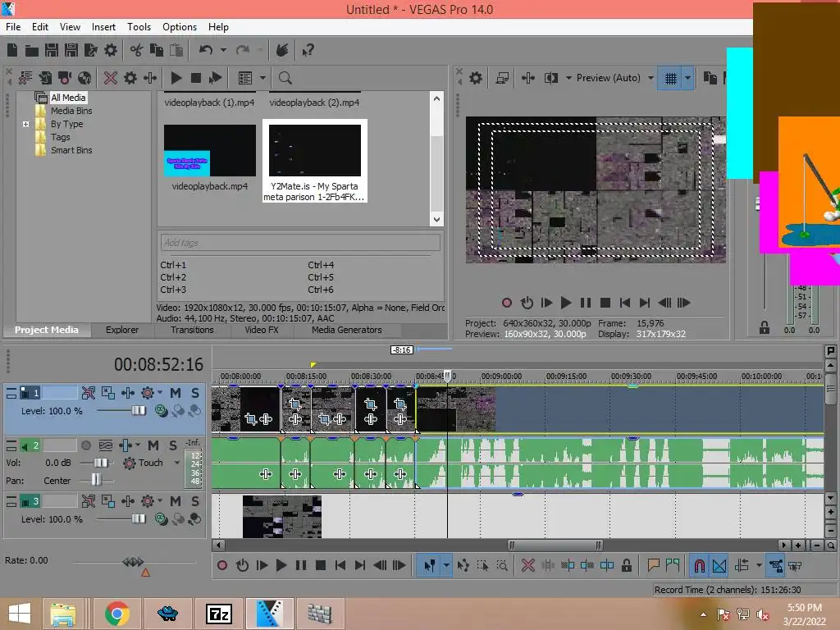Click the Get Media from Web globe icon
The image size is (840, 630).
[x=84, y=78]
